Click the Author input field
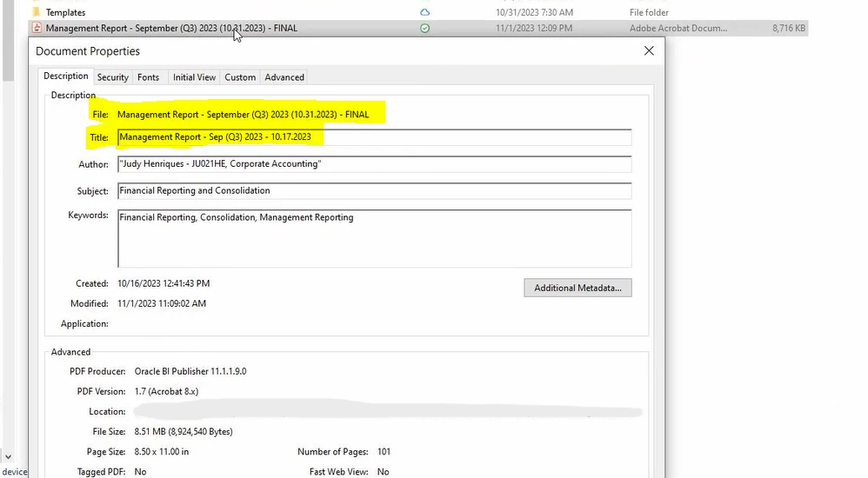 tap(374, 164)
